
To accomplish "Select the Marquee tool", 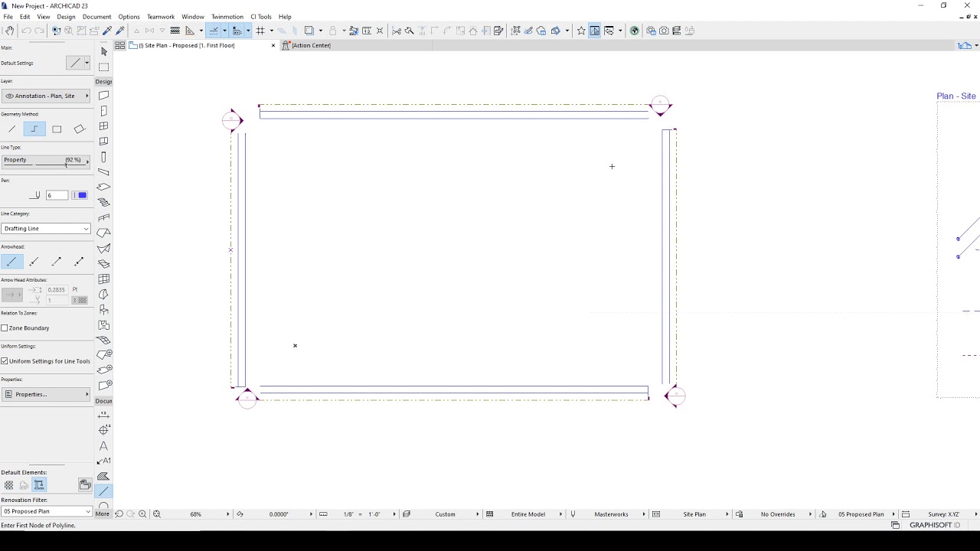I will click(104, 67).
